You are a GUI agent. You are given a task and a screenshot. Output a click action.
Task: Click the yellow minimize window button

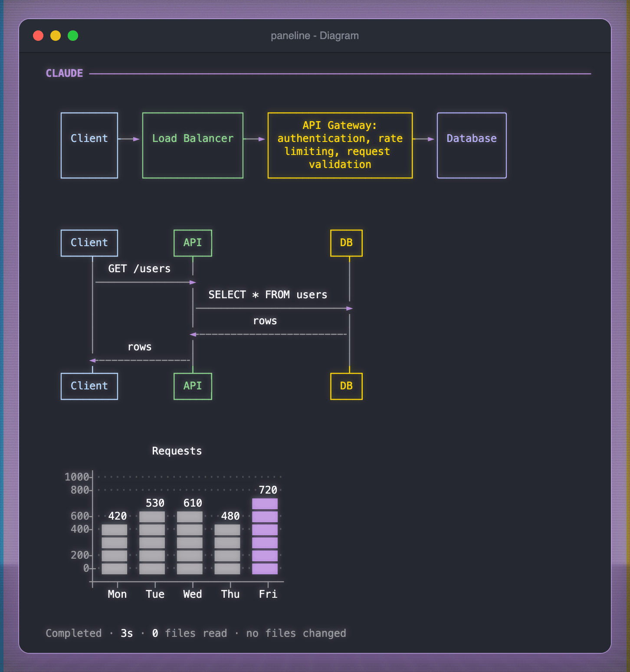(56, 36)
